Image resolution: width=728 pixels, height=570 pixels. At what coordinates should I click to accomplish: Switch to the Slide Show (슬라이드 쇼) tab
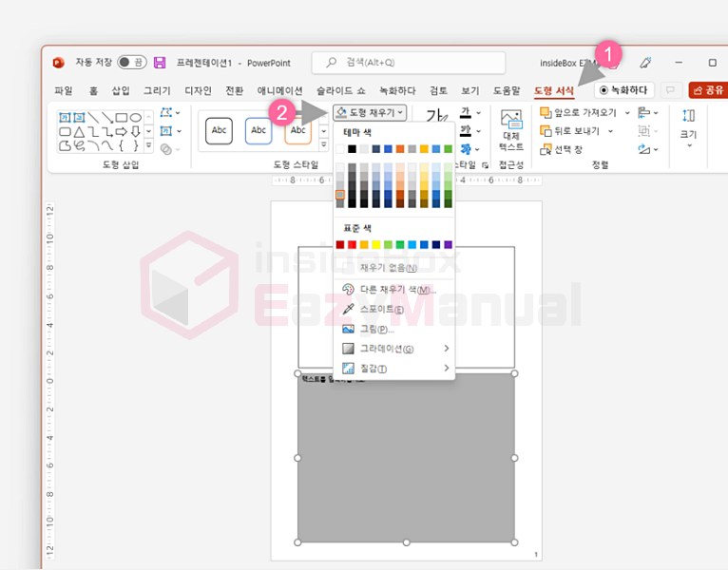pos(341,90)
